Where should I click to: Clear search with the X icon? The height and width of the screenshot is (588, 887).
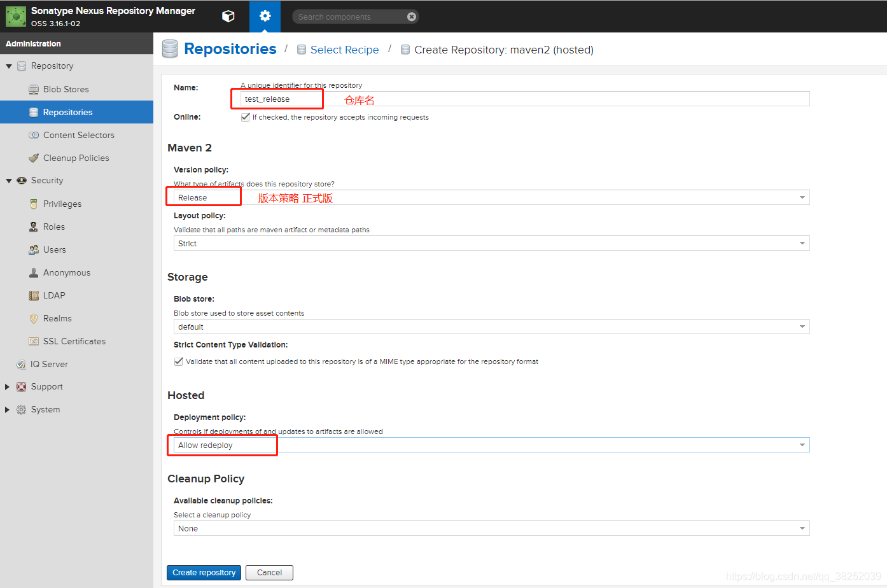(412, 17)
